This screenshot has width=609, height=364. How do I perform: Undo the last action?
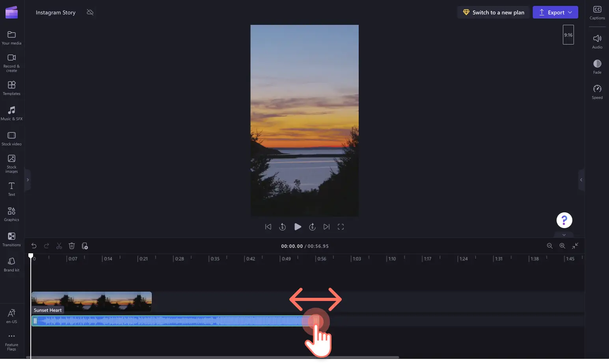34,246
